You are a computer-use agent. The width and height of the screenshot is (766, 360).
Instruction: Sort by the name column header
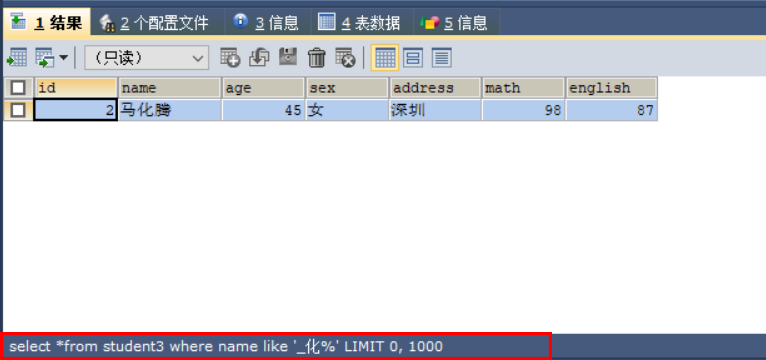[170, 88]
